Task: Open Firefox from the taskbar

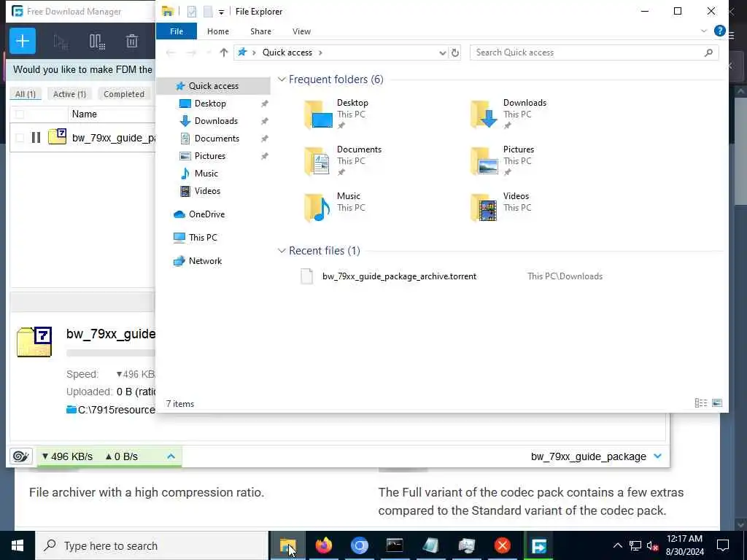Action: pyautogui.click(x=323, y=545)
